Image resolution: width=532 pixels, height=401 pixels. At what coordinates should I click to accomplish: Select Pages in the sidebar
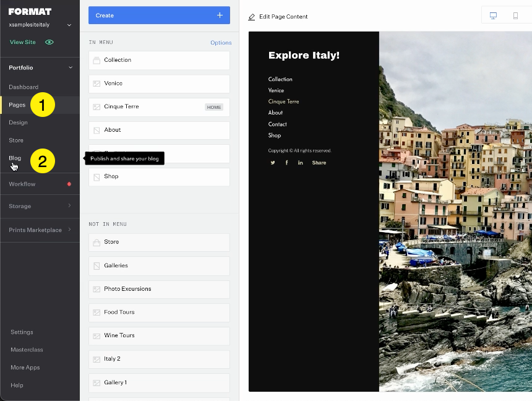pos(17,105)
